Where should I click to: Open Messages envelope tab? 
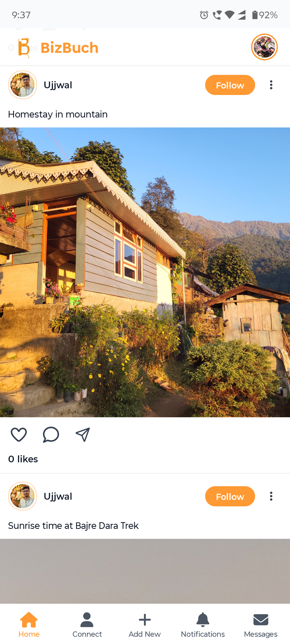[x=261, y=625]
